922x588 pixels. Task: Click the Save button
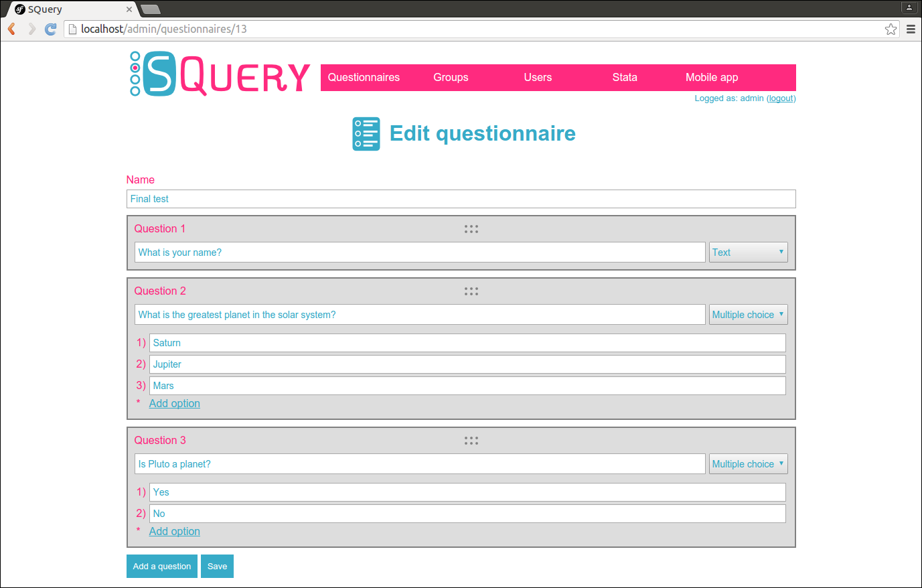pos(217,566)
